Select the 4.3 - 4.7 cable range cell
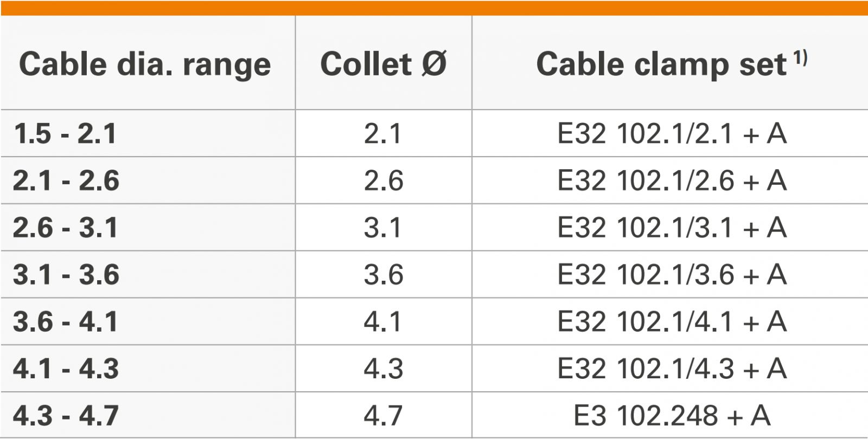This screenshot has height=439, width=868. (x=66, y=416)
